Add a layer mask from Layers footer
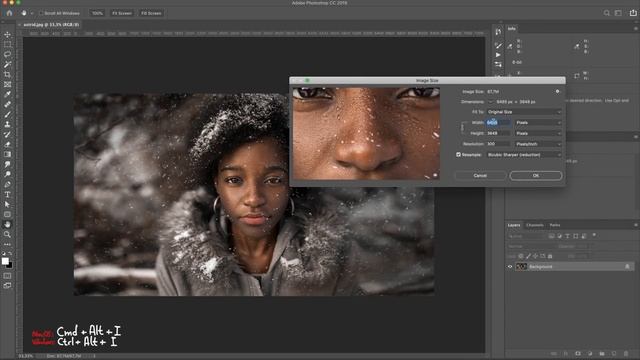 click(578, 353)
